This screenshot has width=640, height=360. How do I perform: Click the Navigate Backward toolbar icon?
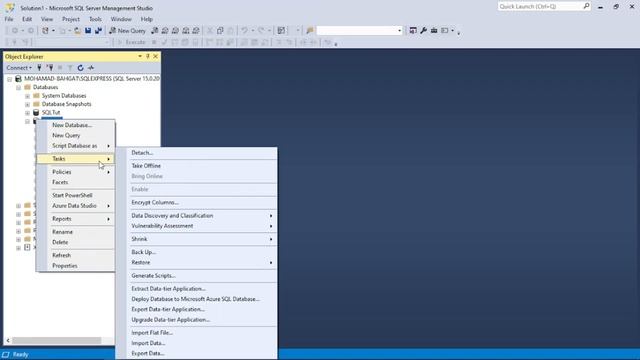pyautogui.click(x=15, y=31)
